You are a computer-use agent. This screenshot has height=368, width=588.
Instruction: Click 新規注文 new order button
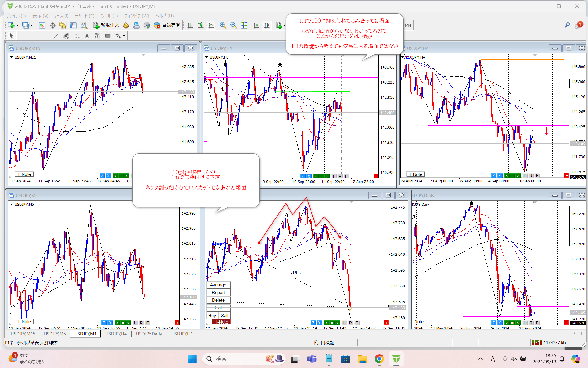[x=106, y=25]
